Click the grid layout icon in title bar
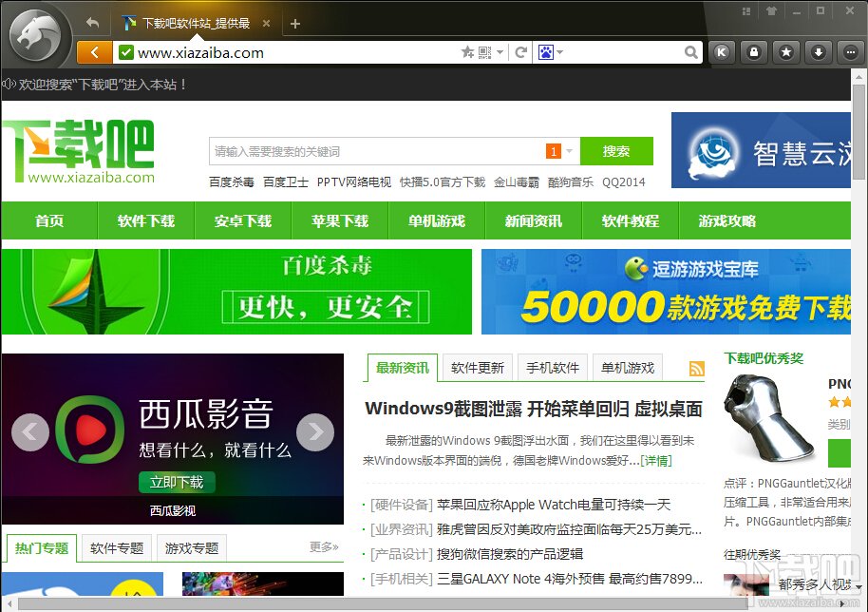Viewport: 868px width, 612px height. click(x=746, y=11)
